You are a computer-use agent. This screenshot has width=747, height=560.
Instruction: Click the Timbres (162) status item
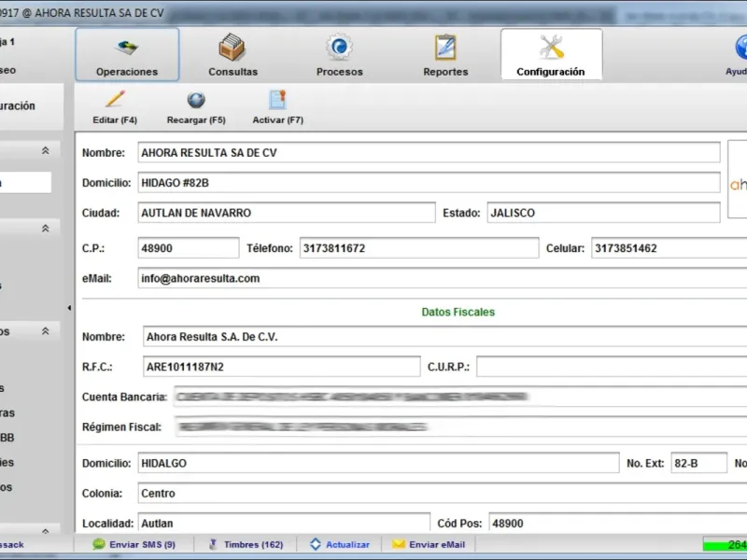coord(246,544)
